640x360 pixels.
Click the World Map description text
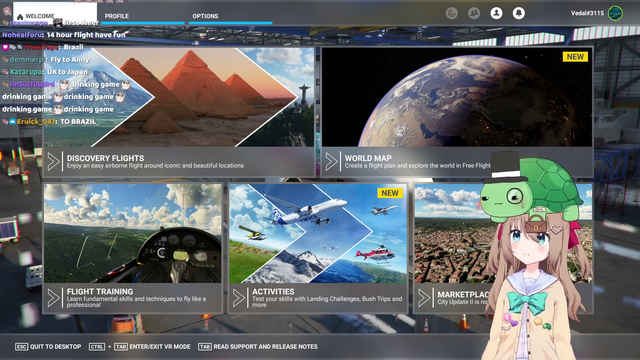pyautogui.click(x=418, y=166)
